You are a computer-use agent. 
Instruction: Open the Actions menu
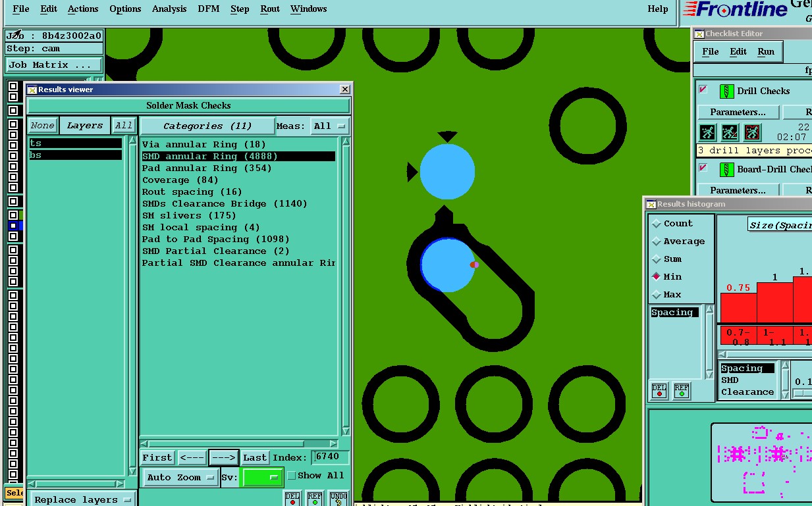pos(83,9)
